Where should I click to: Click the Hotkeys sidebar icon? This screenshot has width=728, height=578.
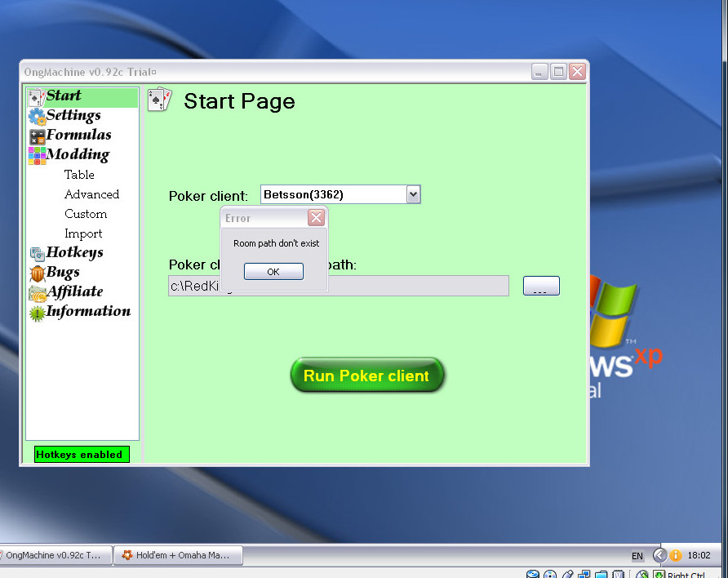(38, 253)
